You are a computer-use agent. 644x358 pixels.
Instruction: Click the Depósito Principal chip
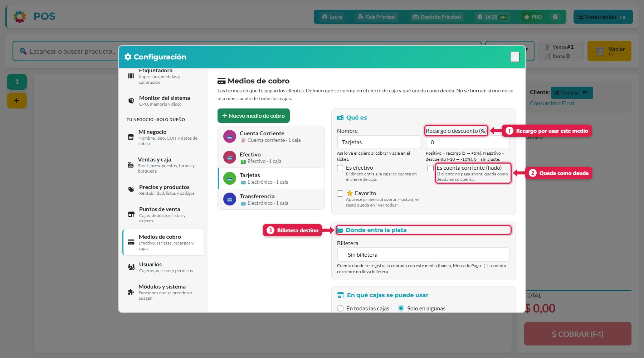click(x=436, y=17)
